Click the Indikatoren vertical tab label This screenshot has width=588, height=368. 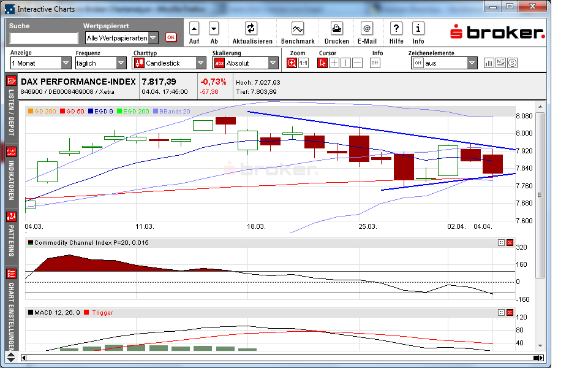[11, 180]
